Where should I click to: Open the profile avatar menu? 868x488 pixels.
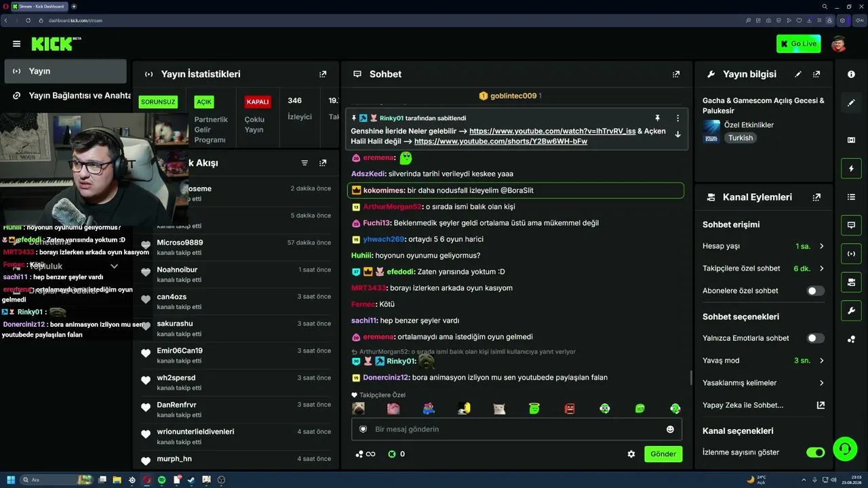[x=839, y=44]
